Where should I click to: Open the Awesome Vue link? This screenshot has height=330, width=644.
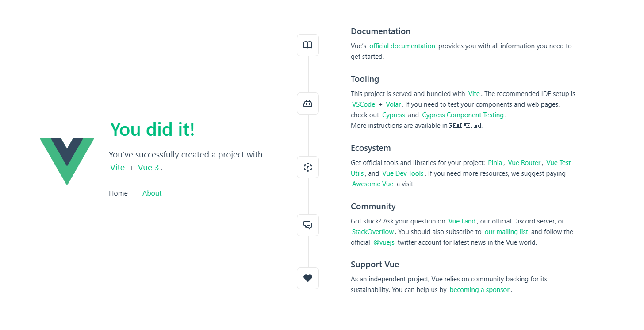point(372,184)
